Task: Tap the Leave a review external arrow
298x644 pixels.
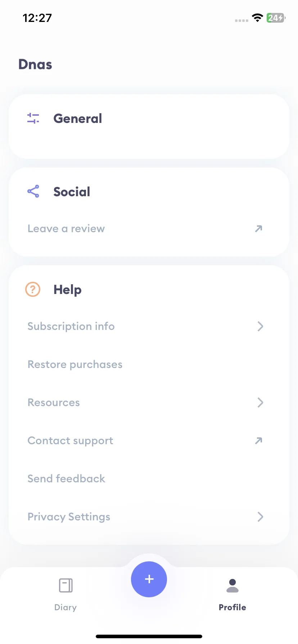Action: [259, 229]
